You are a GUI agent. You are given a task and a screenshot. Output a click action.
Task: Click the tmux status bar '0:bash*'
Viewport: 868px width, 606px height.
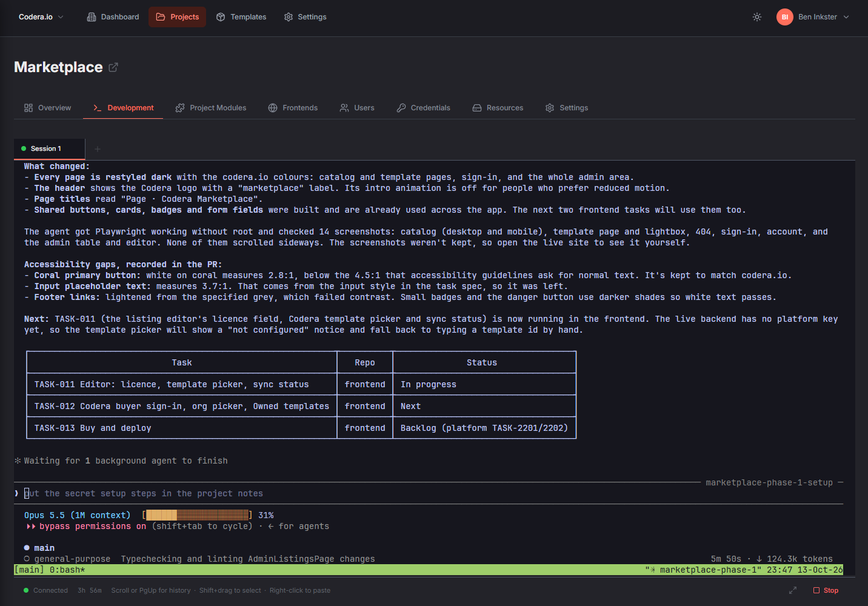pyautogui.click(x=67, y=570)
